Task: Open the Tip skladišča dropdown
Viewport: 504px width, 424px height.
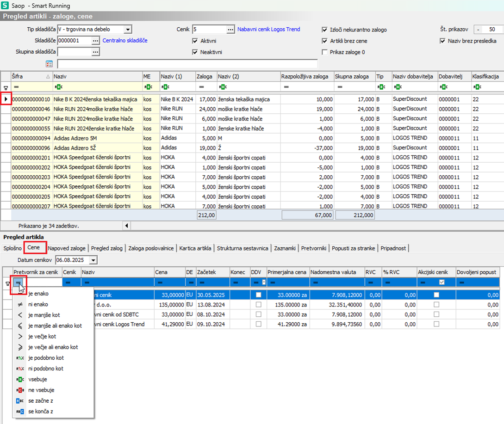Action: pyautogui.click(x=128, y=30)
